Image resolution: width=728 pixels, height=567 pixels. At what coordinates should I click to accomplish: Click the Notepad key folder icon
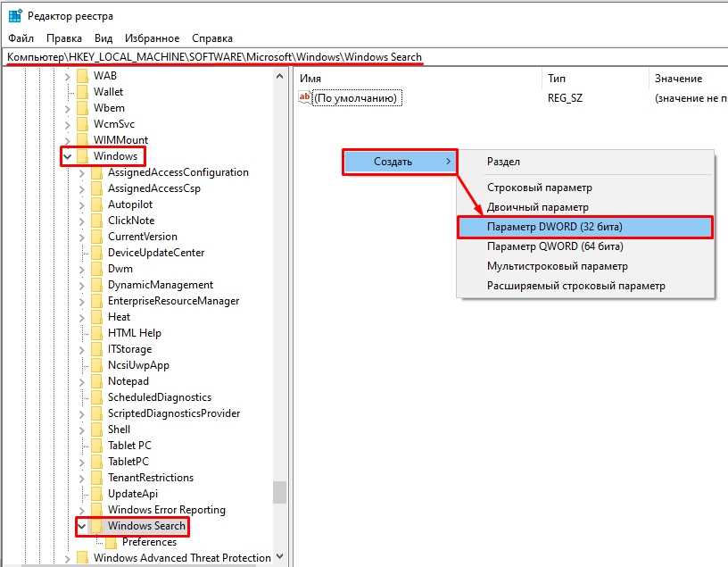pos(96,381)
